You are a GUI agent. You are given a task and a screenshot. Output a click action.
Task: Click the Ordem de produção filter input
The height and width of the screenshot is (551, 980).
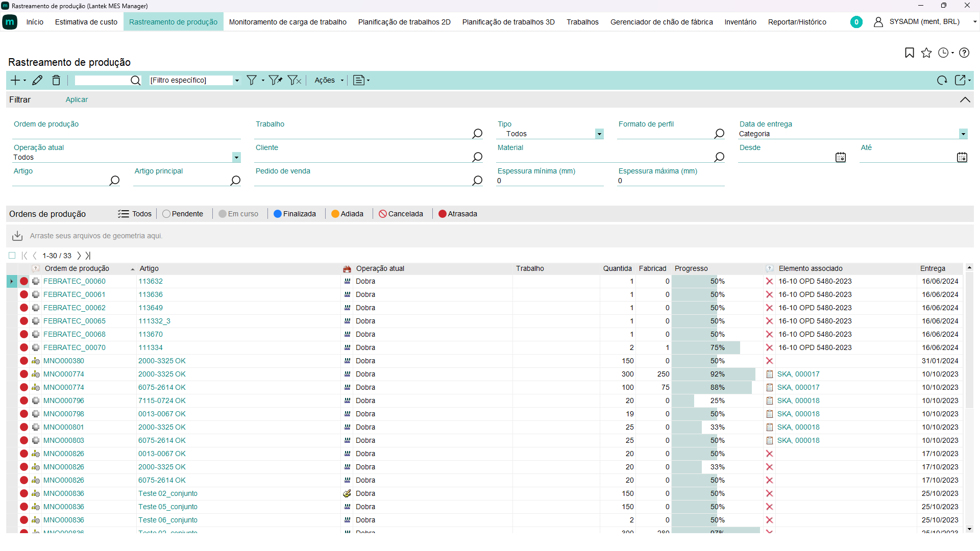click(126, 134)
